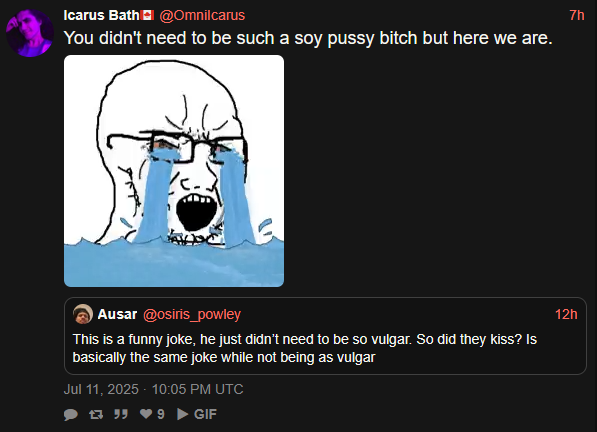Open the @OmniIcarus handle link
The width and height of the screenshot is (597, 432).
[202, 15]
